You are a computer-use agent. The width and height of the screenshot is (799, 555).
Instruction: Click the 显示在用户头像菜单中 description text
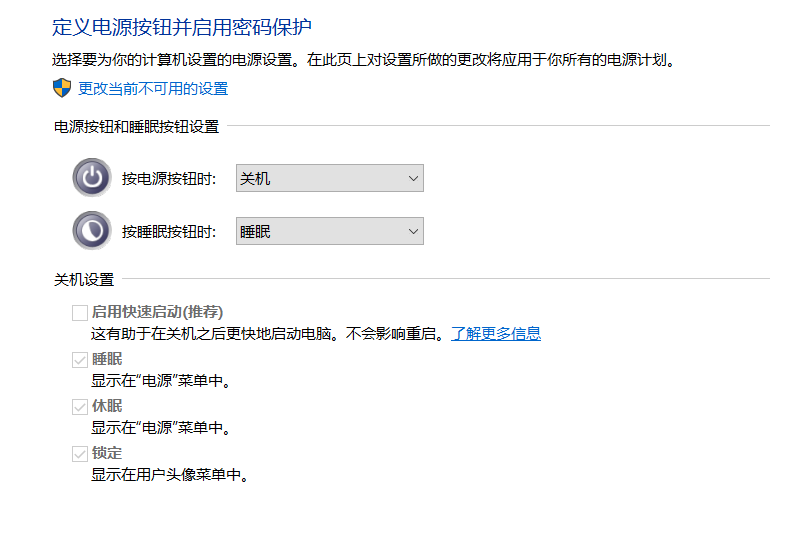coord(169,475)
